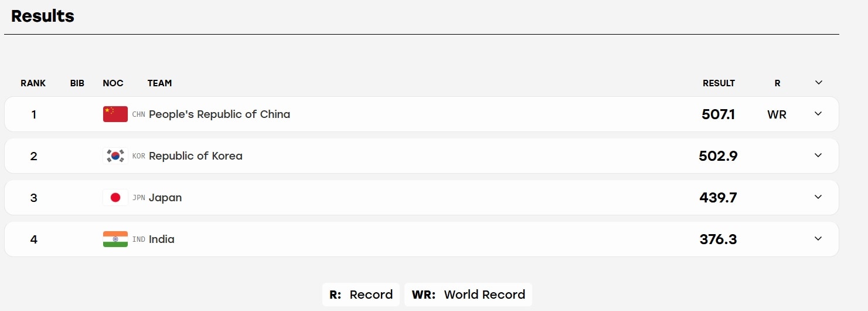Open the Japan team entry
Screen dimensions: 868x311
165,198
